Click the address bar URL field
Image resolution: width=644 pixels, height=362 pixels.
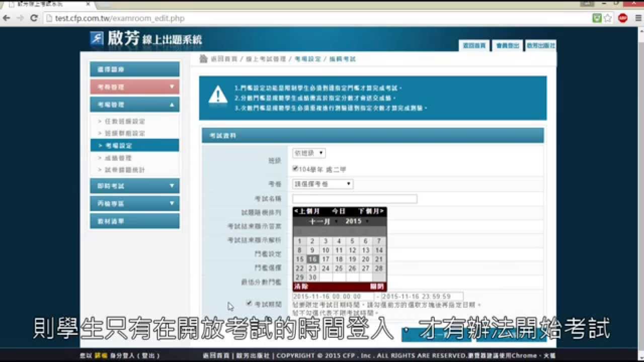click(317, 18)
